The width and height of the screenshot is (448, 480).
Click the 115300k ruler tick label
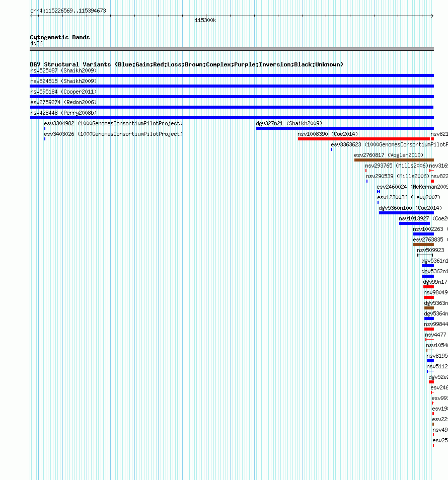point(205,20)
